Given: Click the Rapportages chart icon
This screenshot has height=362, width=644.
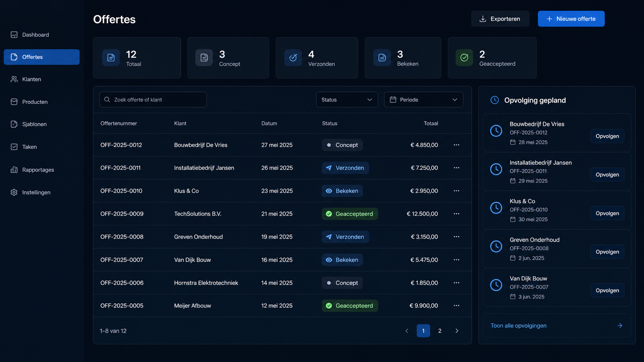Looking at the screenshot, I should click(x=14, y=170).
